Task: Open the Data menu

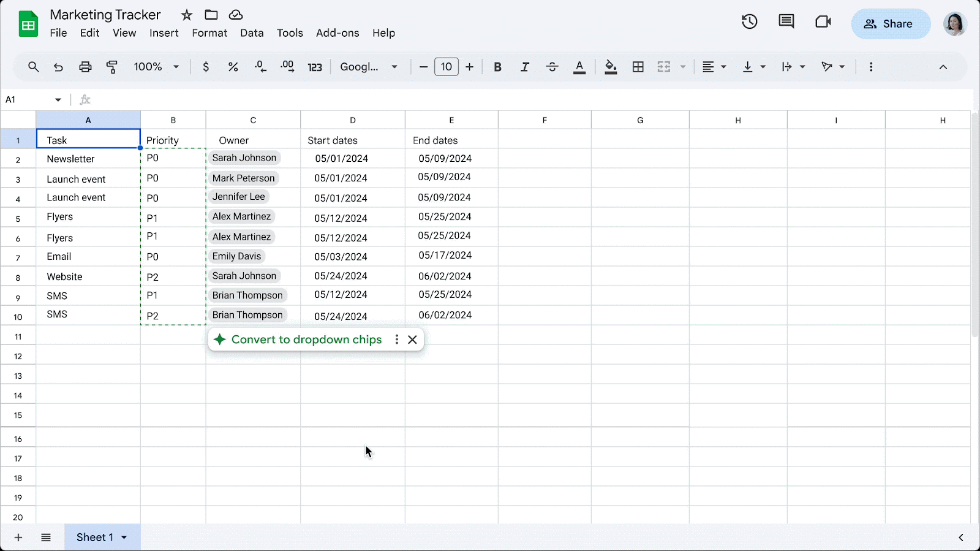Action: click(x=252, y=33)
